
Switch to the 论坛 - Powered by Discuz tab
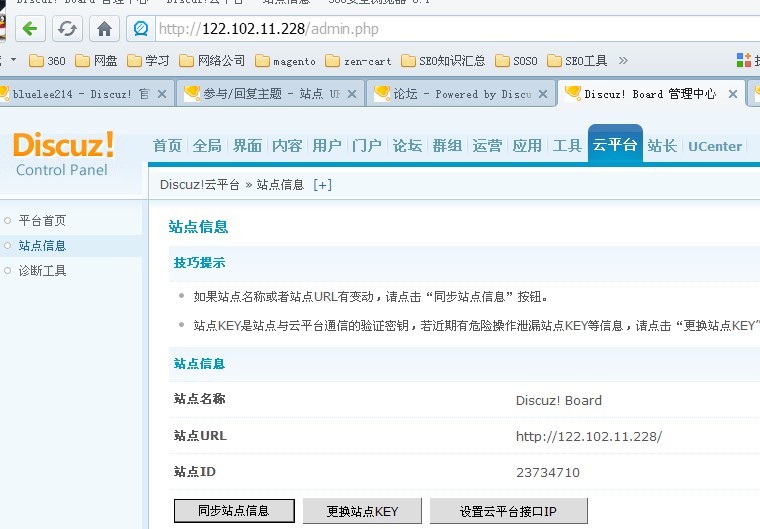point(460,94)
